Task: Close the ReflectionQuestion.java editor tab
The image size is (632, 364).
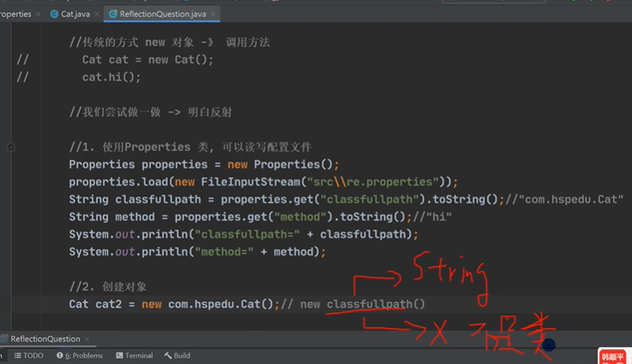Action: (213, 14)
